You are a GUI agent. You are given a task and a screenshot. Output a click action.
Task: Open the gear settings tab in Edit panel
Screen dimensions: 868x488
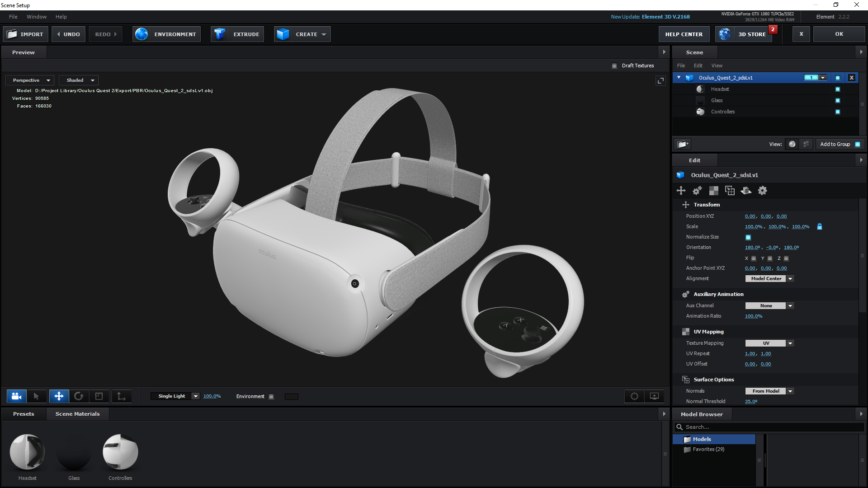(762, 191)
